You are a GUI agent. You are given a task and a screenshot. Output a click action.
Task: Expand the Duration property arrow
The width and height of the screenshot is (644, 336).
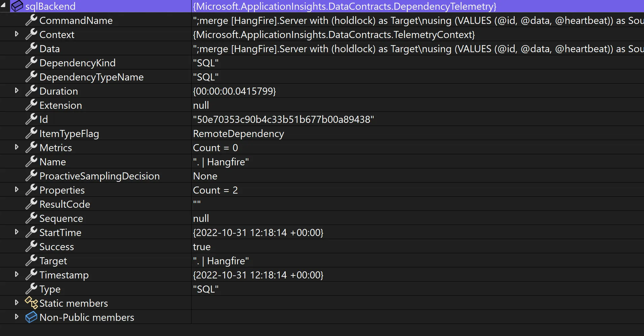point(16,91)
